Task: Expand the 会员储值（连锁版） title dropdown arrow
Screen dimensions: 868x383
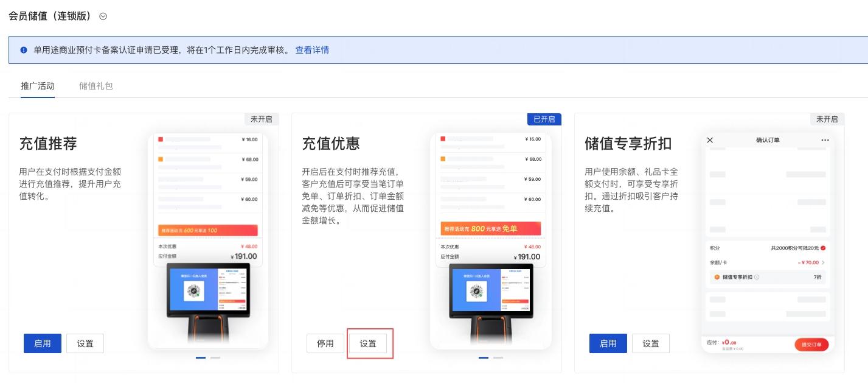Action: tap(103, 16)
